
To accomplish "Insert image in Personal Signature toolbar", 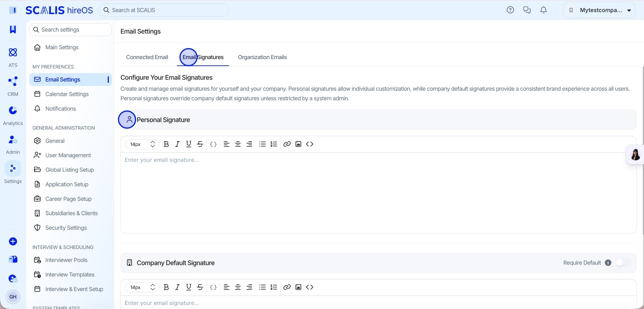I will 298,144.
